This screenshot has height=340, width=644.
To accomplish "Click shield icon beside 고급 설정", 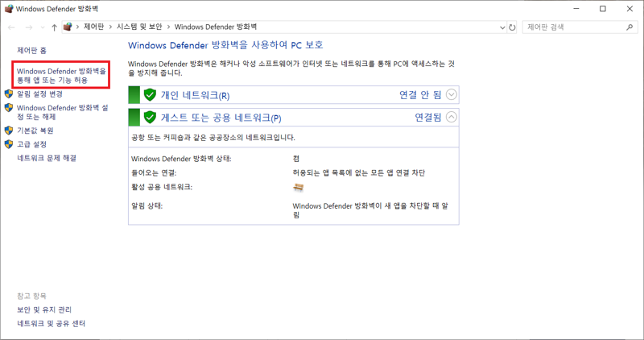I will tap(9, 144).
